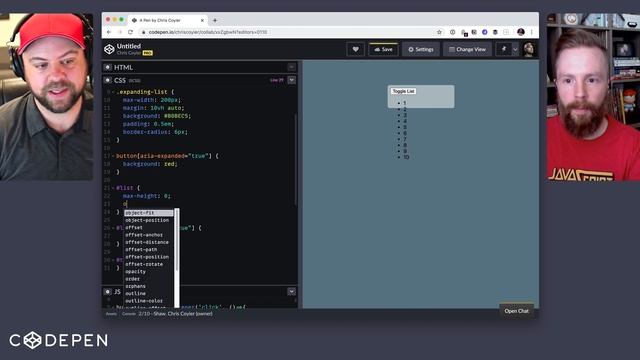
Task: Choose object-fit from autocomplete list
Action: click(x=149, y=213)
